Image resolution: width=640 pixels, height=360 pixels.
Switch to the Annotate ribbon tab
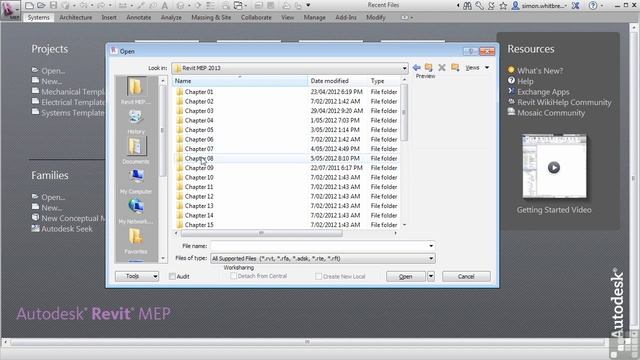(x=139, y=18)
